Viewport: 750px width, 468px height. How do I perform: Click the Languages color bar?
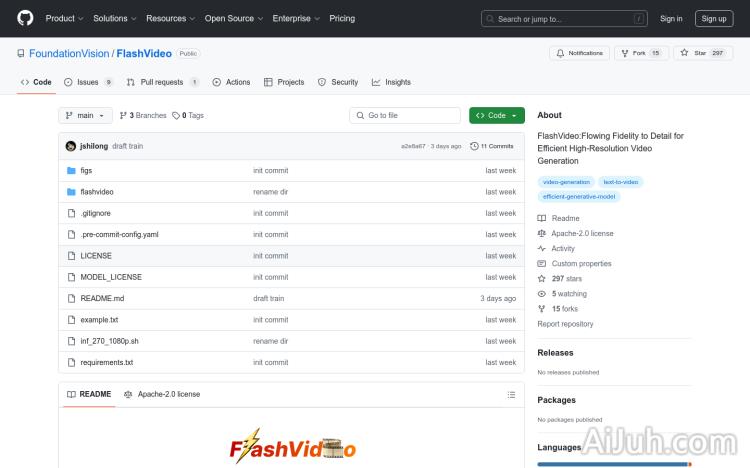pyautogui.click(x=614, y=464)
